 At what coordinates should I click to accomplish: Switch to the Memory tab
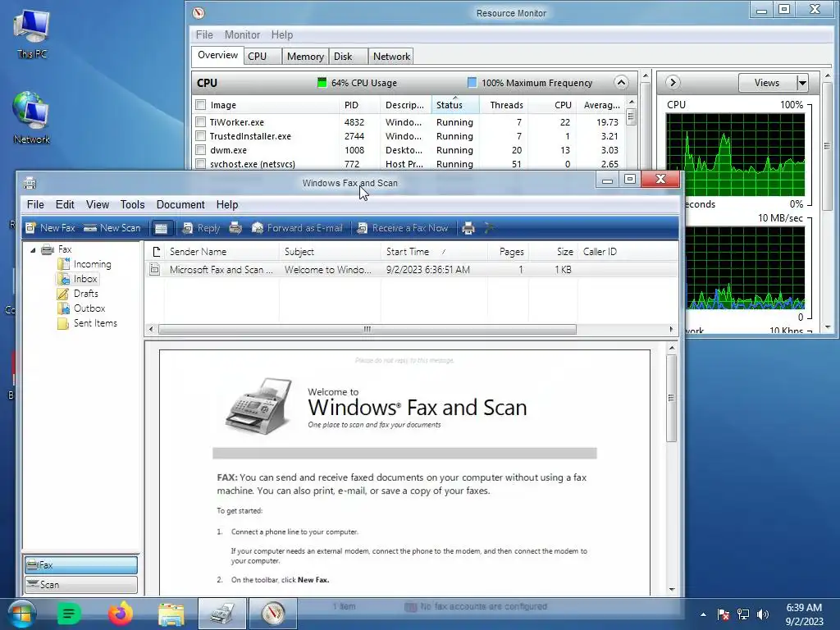click(x=305, y=57)
